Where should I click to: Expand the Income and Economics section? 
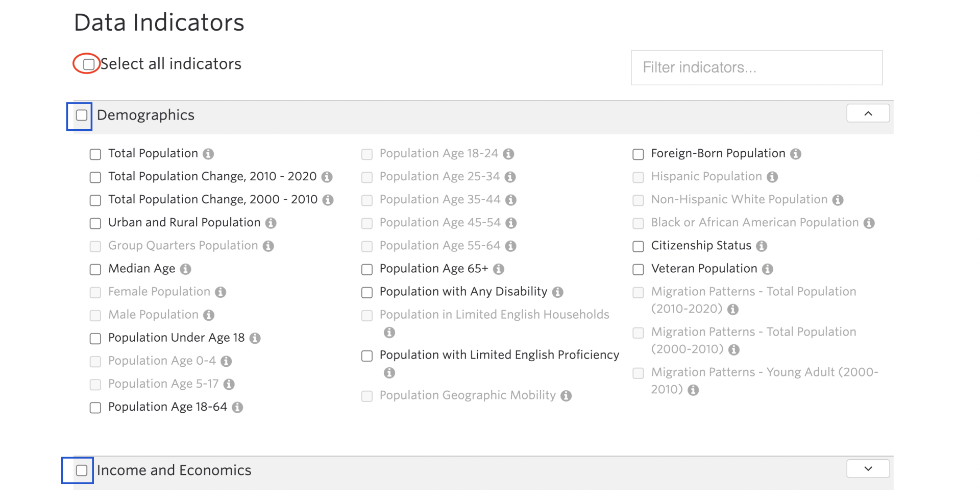pyautogui.click(x=868, y=468)
